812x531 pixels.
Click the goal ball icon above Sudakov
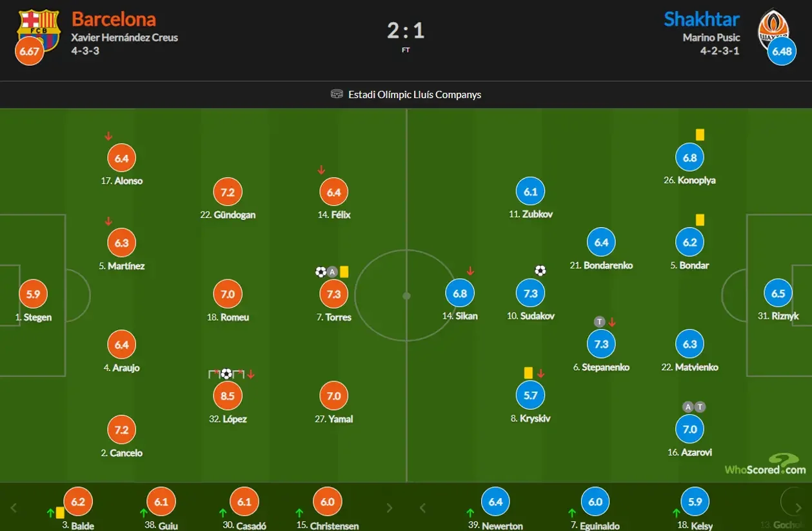pyautogui.click(x=540, y=270)
